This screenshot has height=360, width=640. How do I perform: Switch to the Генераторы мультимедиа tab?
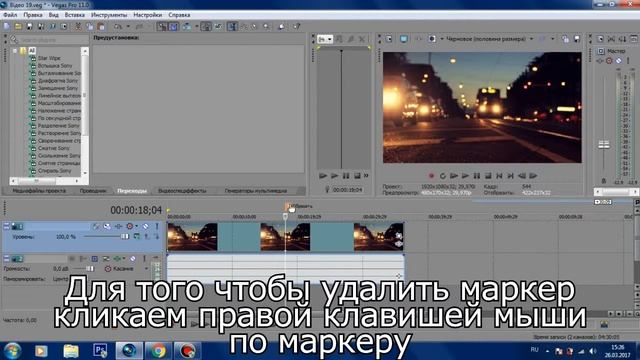coord(256,191)
